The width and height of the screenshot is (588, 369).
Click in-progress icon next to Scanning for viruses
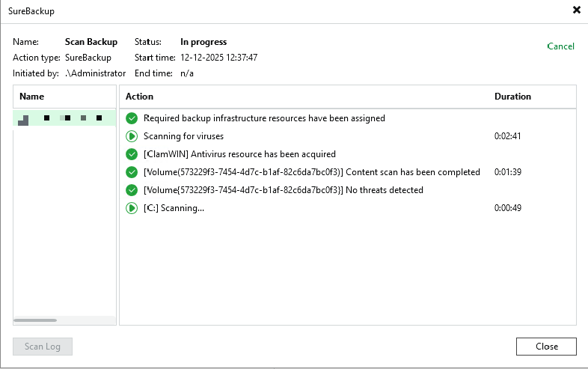132,136
